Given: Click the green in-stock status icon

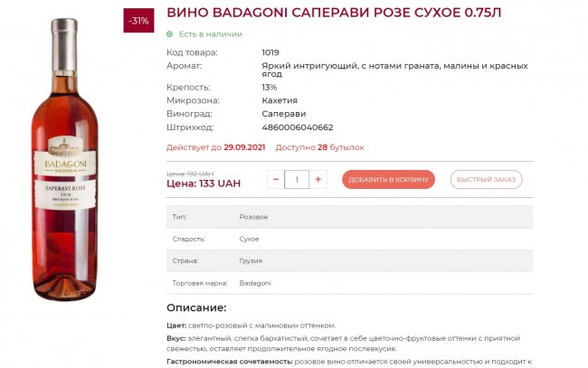Looking at the screenshot, I should (169, 34).
